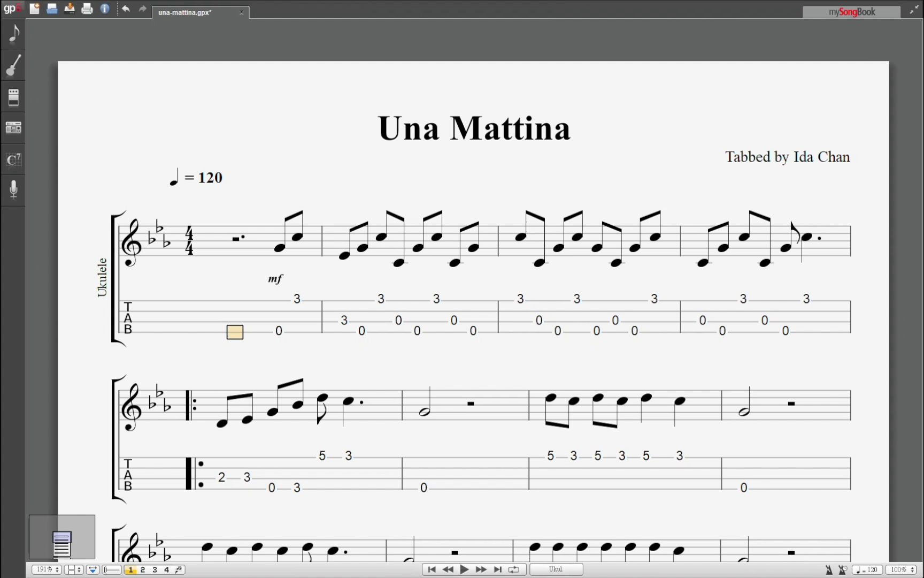
Task: Open the Lyrics microphone panel
Action: (x=14, y=189)
